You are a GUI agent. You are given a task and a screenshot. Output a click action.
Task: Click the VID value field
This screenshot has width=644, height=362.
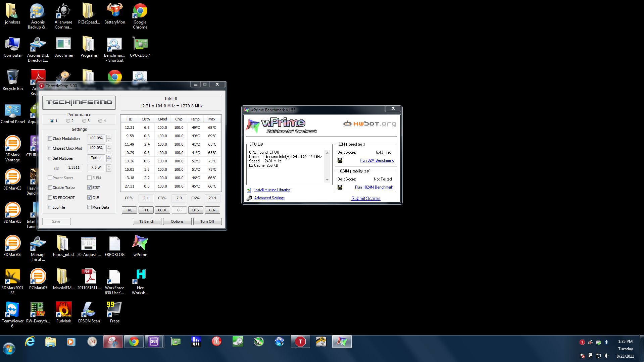[x=74, y=168]
